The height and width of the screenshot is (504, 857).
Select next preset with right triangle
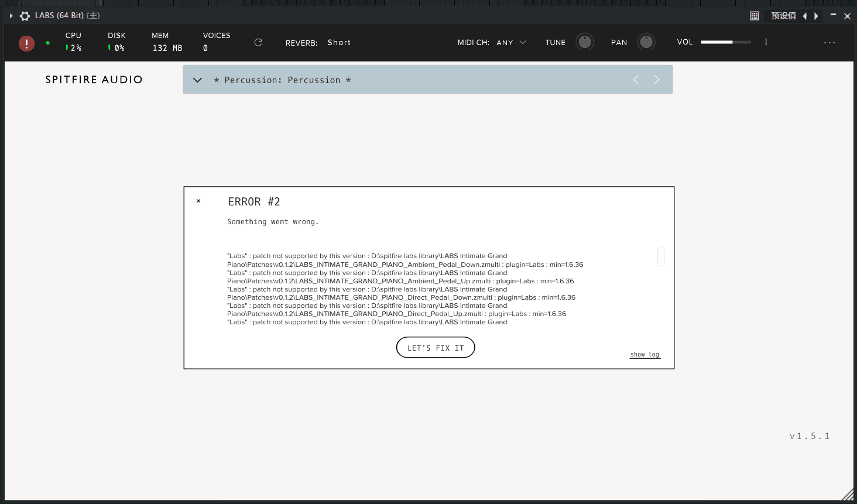click(x=816, y=16)
